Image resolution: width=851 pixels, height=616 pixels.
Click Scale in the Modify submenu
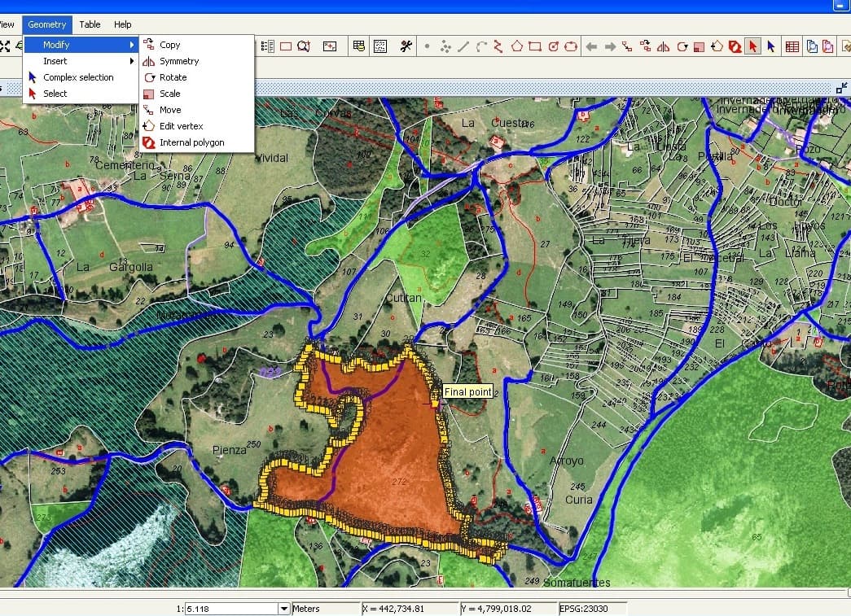[196, 94]
